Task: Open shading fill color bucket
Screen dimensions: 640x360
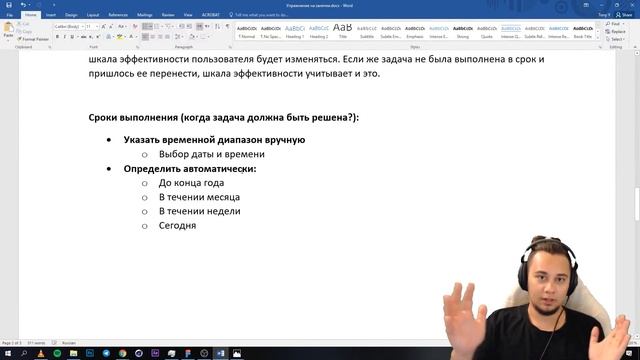Action: [191, 37]
